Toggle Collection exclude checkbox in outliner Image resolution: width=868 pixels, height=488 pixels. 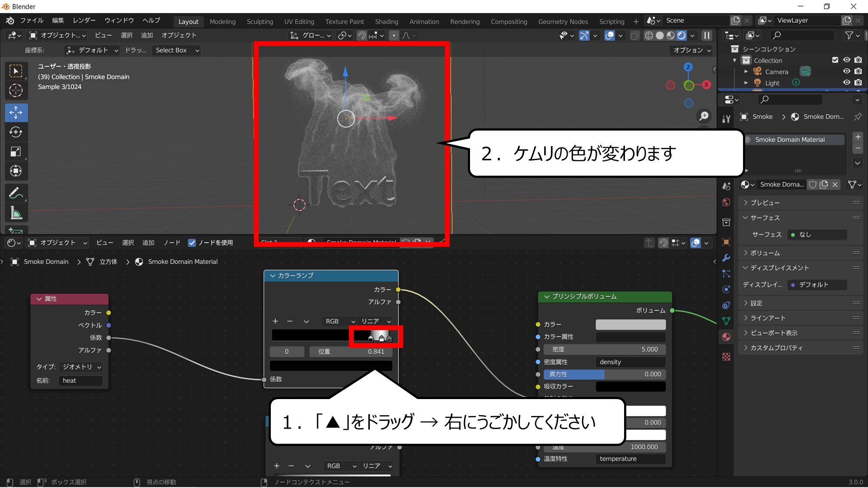(x=835, y=60)
